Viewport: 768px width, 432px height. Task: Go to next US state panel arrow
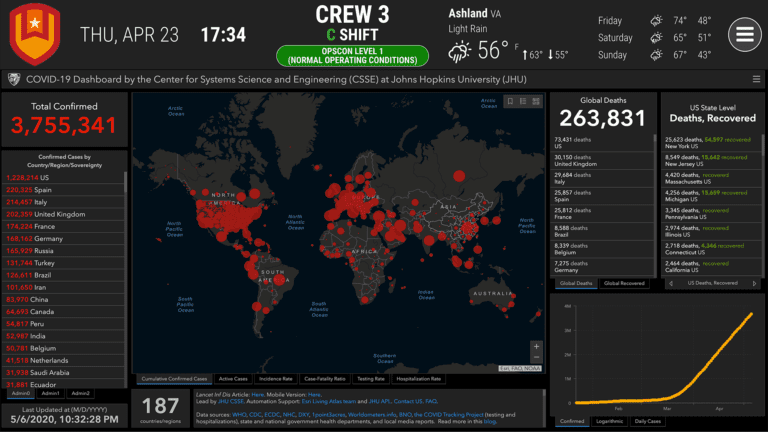pos(753,284)
